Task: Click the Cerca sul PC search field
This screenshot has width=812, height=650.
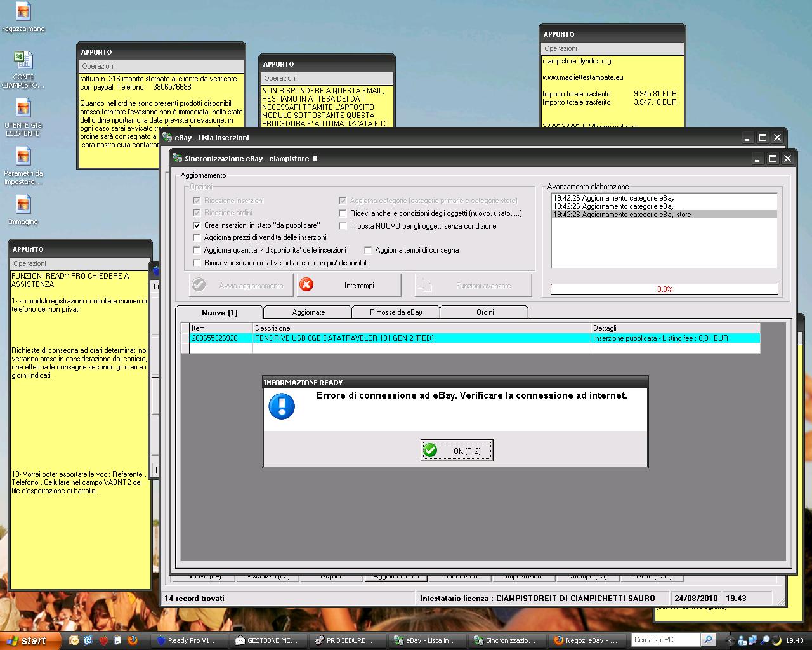Action: pos(667,640)
